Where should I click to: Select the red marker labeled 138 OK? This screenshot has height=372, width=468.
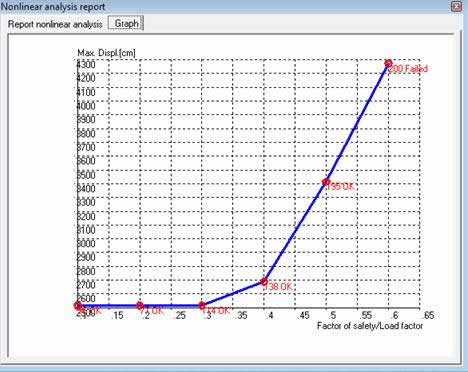click(264, 282)
